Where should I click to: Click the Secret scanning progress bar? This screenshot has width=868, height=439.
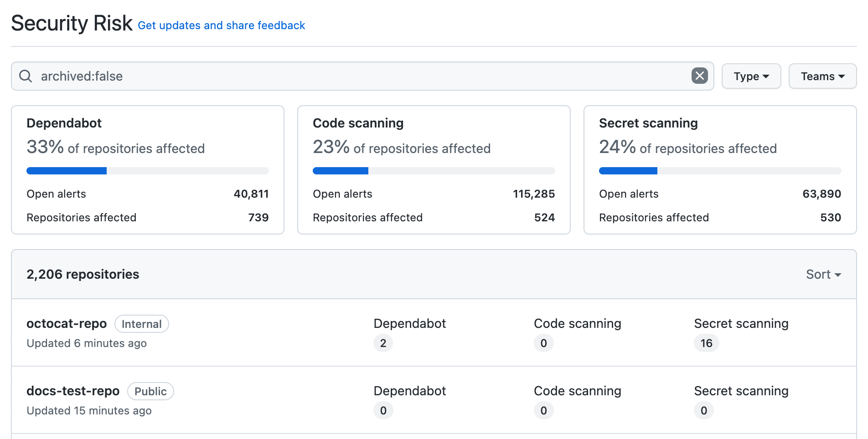tap(720, 171)
